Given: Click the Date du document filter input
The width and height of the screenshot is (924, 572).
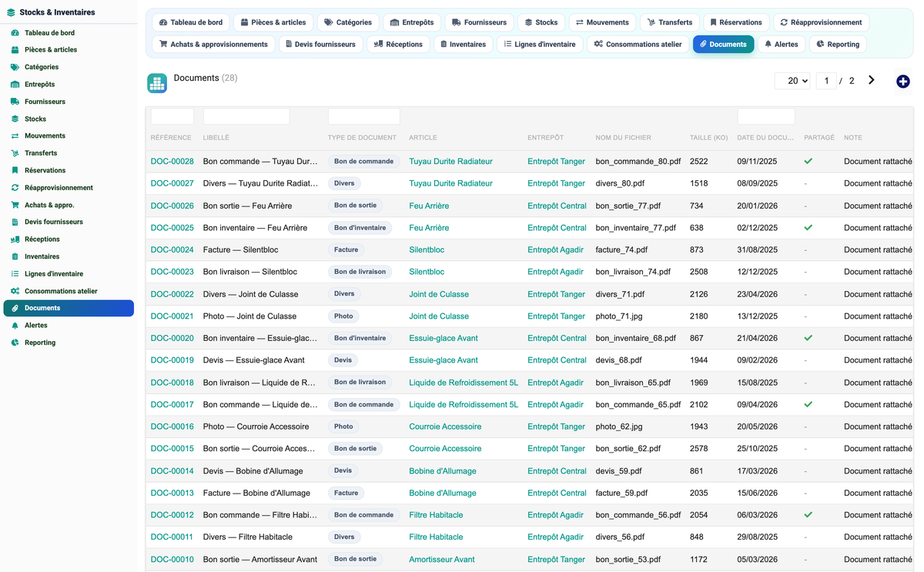Looking at the screenshot, I should click(x=766, y=116).
